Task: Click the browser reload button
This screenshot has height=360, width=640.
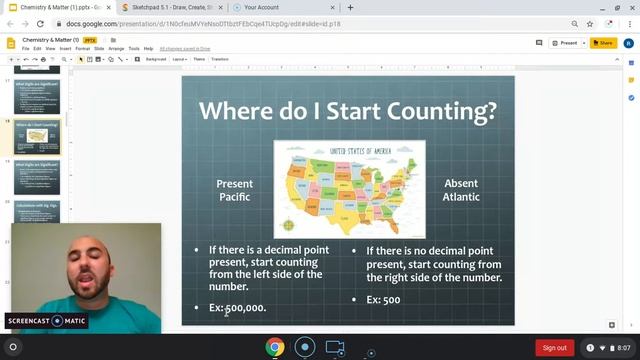Action: 40,24
